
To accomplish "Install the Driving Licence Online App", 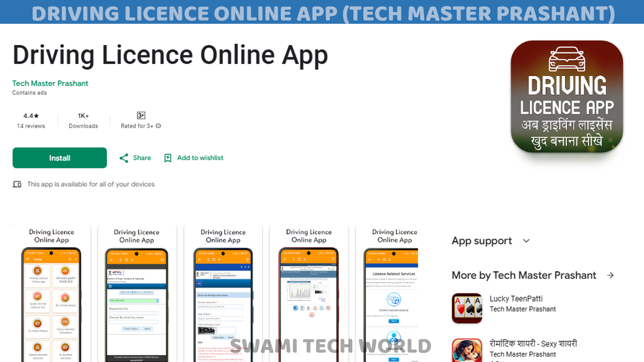I will pyautogui.click(x=60, y=158).
